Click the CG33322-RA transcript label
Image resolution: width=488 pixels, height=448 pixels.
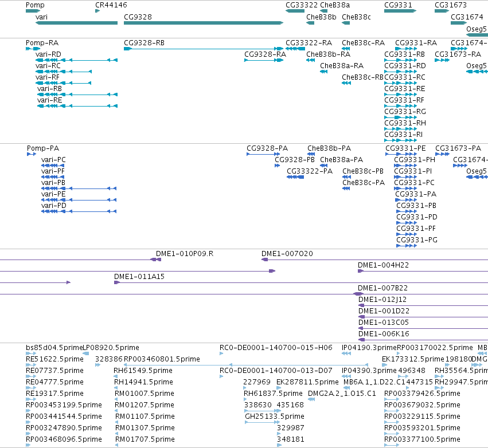[x=309, y=43]
